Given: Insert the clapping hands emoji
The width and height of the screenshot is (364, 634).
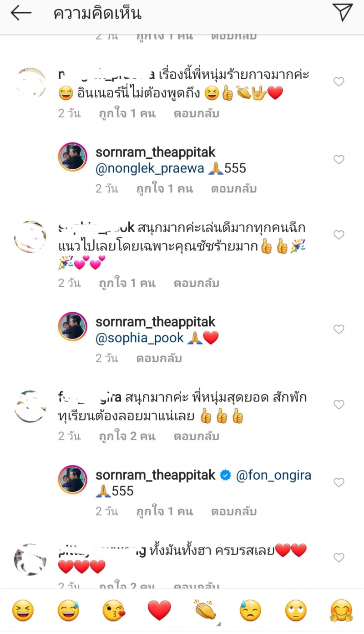Looking at the screenshot, I should pyautogui.click(x=205, y=610).
